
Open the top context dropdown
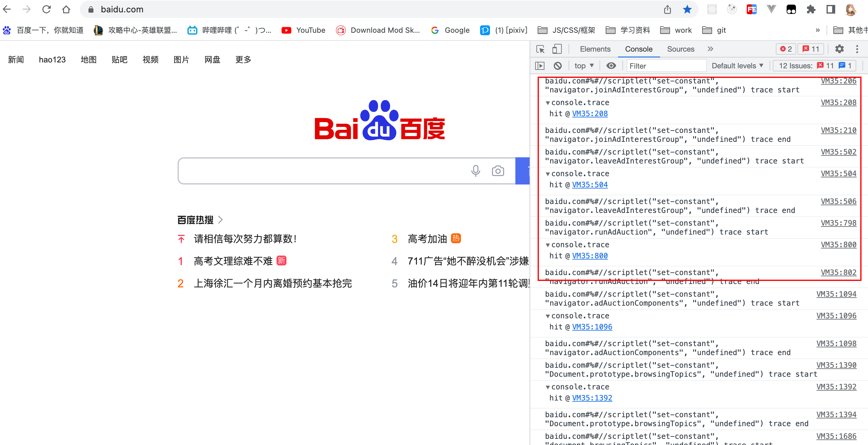point(584,66)
